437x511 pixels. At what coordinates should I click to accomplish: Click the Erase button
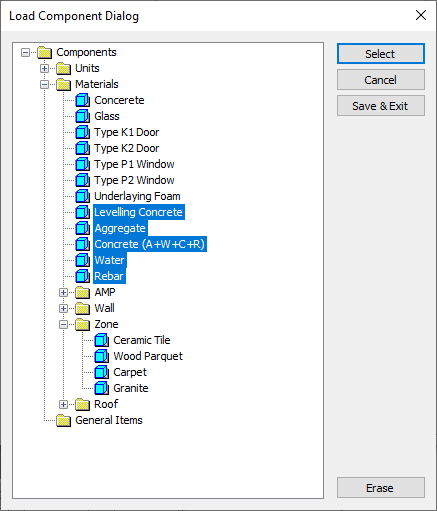(x=381, y=488)
